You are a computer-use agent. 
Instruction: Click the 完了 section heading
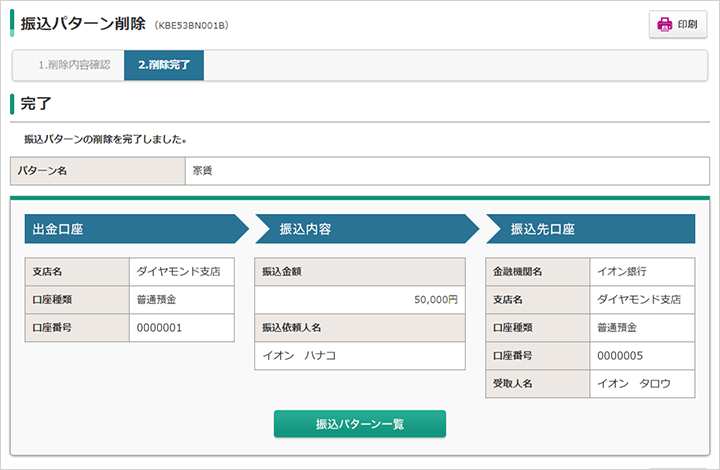click(36, 104)
